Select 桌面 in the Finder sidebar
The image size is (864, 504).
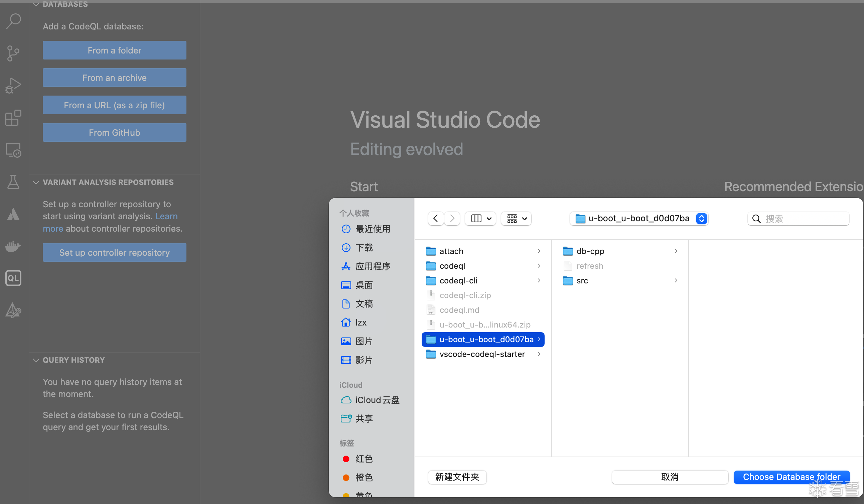[364, 285]
